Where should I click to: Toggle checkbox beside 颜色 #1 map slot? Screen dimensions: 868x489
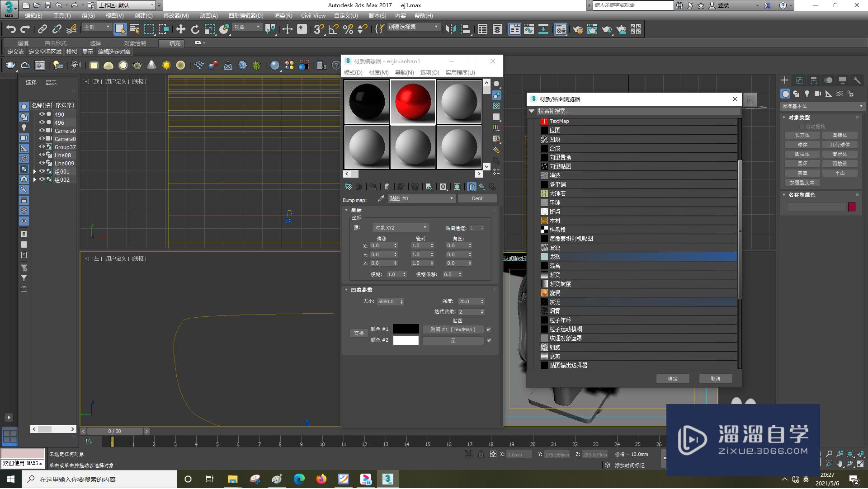point(489,329)
